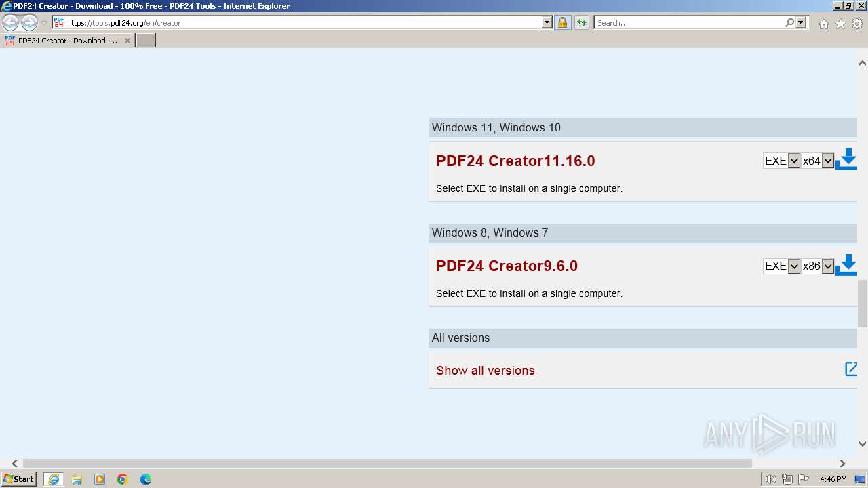This screenshot has height=488, width=868.
Task: Click the Windows 11, Windows 10 section header
Action: (x=643, y=127)
